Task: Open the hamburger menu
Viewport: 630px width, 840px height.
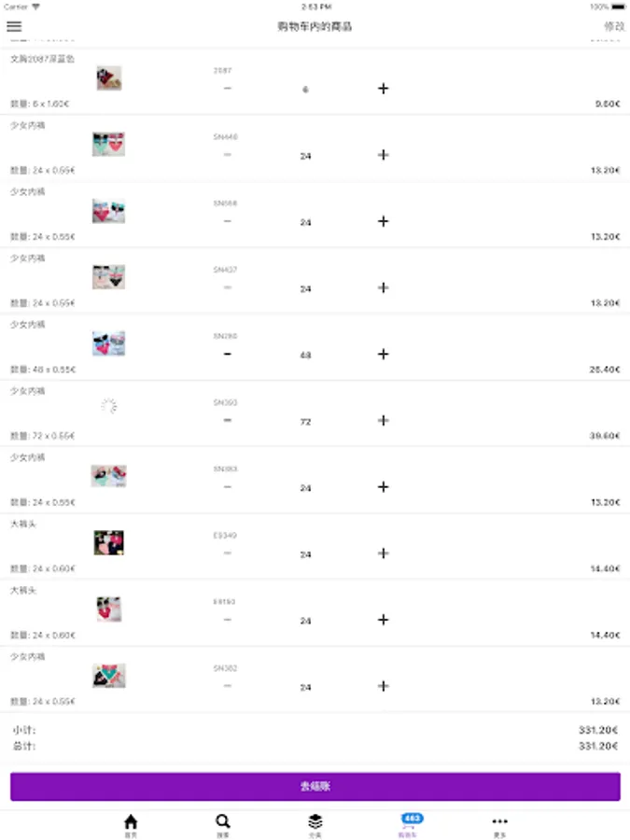Action: pos(14,26)
